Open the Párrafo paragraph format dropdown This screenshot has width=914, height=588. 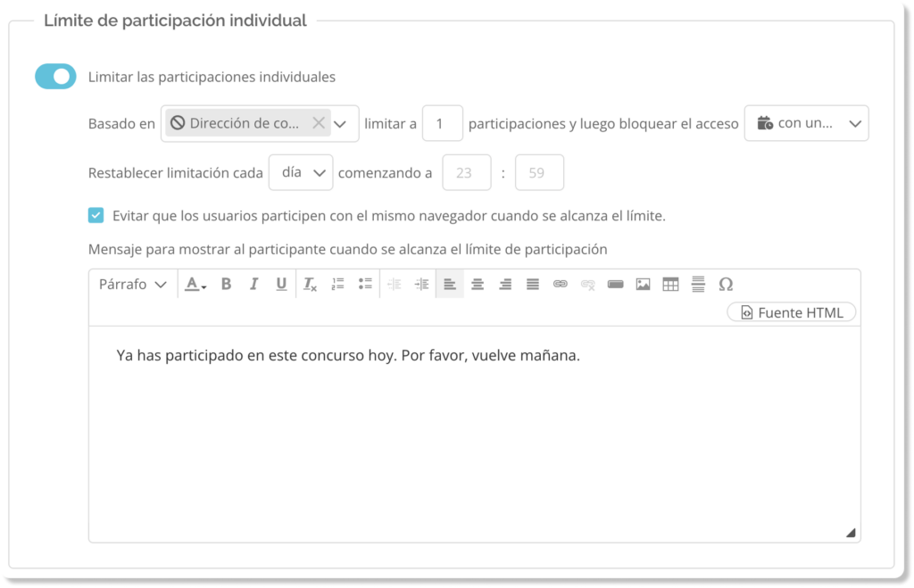[x=132, y=284]
